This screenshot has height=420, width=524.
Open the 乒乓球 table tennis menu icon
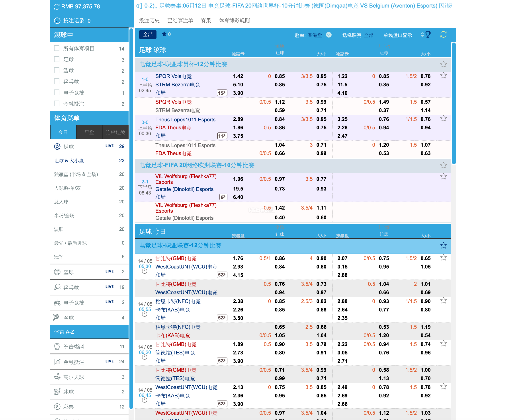click(x=57, y=287)
